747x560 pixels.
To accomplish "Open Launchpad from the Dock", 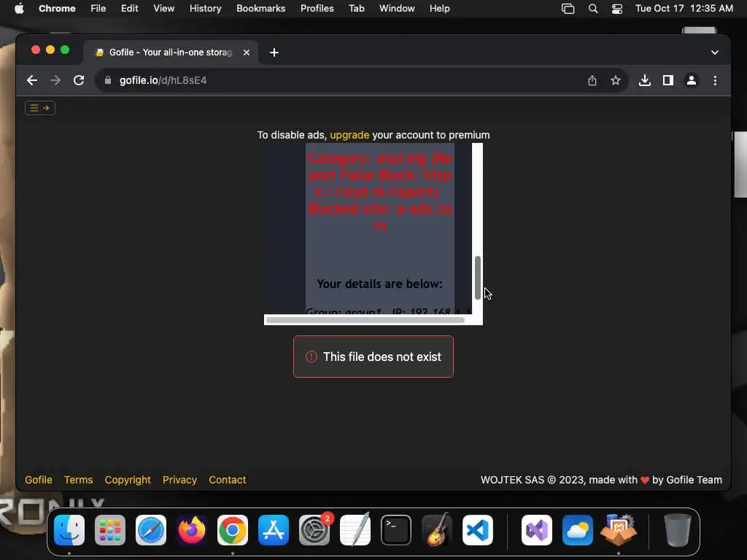I will [x=110, y=530].
